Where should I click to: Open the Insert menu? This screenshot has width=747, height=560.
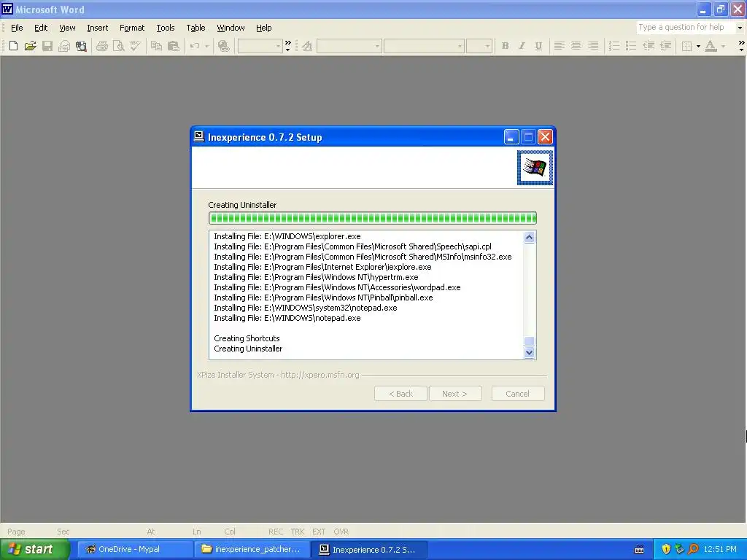[98, 28]
